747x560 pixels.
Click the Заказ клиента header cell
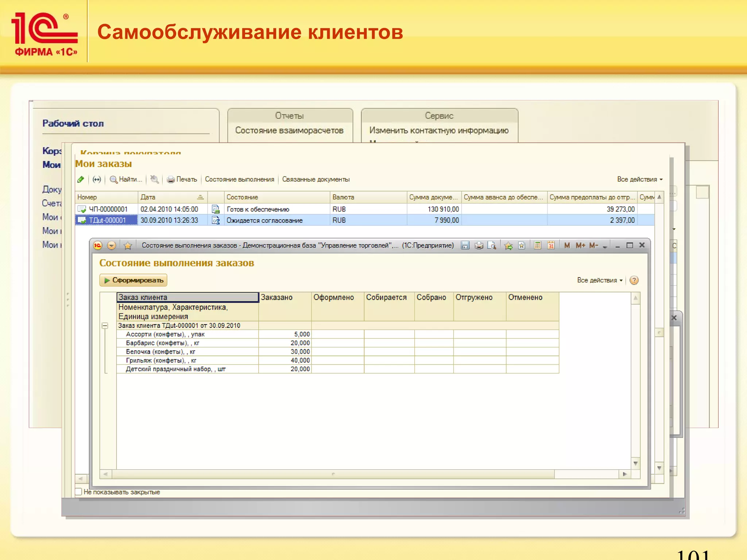point(187,297)
